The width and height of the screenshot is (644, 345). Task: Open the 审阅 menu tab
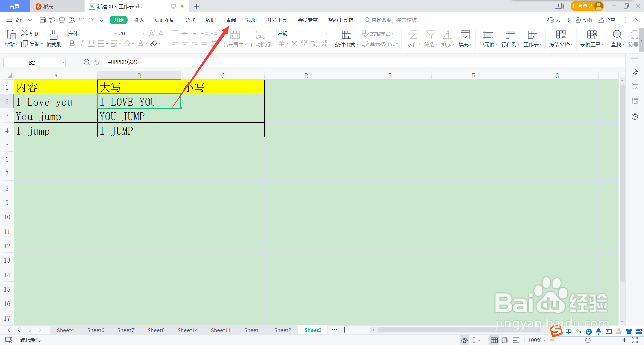coord(231,20)
